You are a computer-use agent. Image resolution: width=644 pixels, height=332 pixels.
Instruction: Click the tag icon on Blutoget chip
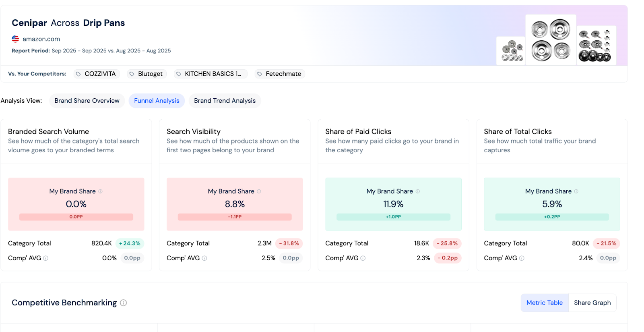tap(132, 74)
